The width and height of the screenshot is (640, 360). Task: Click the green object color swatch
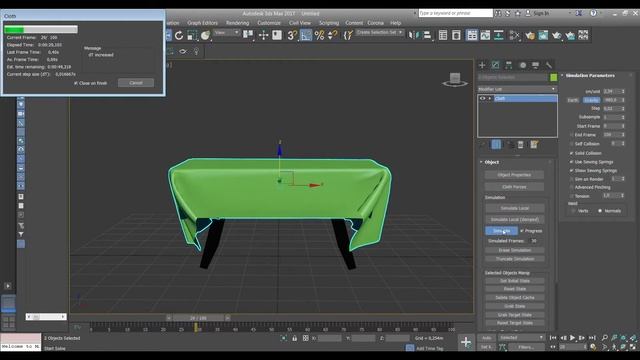553,77
